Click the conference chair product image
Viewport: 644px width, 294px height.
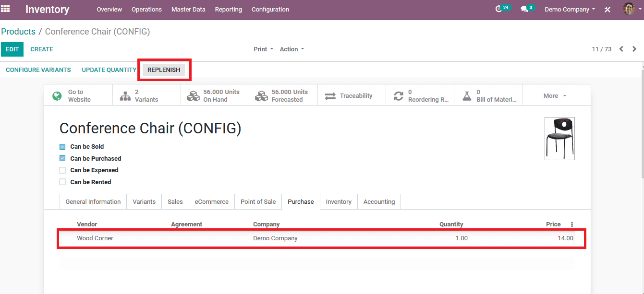(559, 139)
